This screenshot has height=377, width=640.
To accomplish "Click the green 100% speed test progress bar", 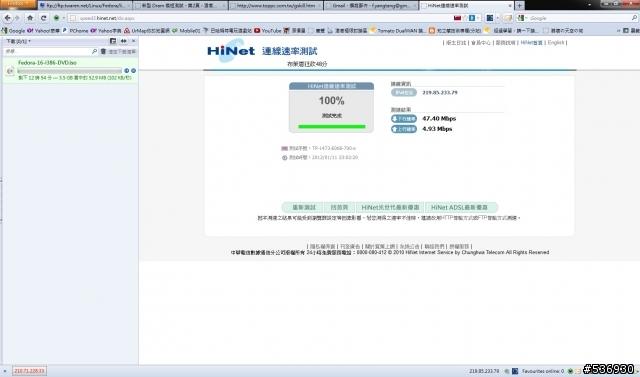I will [x=332, y=126].
